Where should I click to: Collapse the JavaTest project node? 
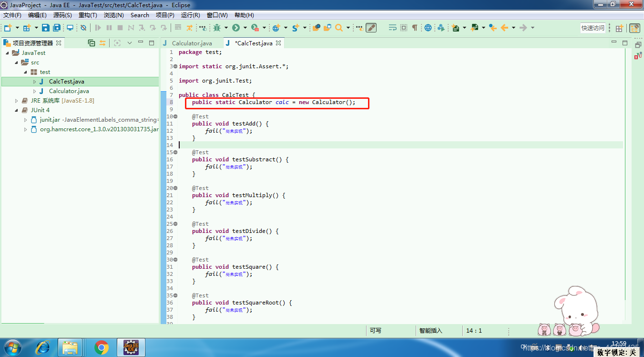coord(7,53)
